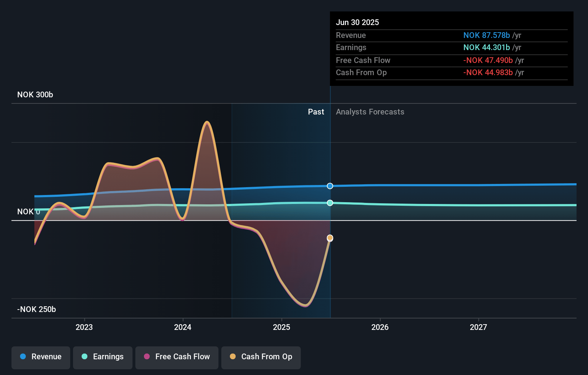Toggle the Earnings legend button
Viewport: 588px width, 375px height.
(103, 357)
